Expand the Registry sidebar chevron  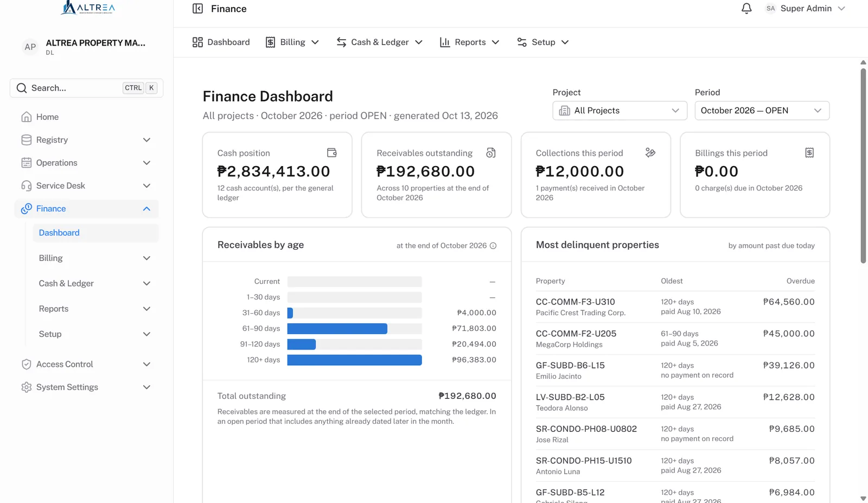(x=146, y=140)
